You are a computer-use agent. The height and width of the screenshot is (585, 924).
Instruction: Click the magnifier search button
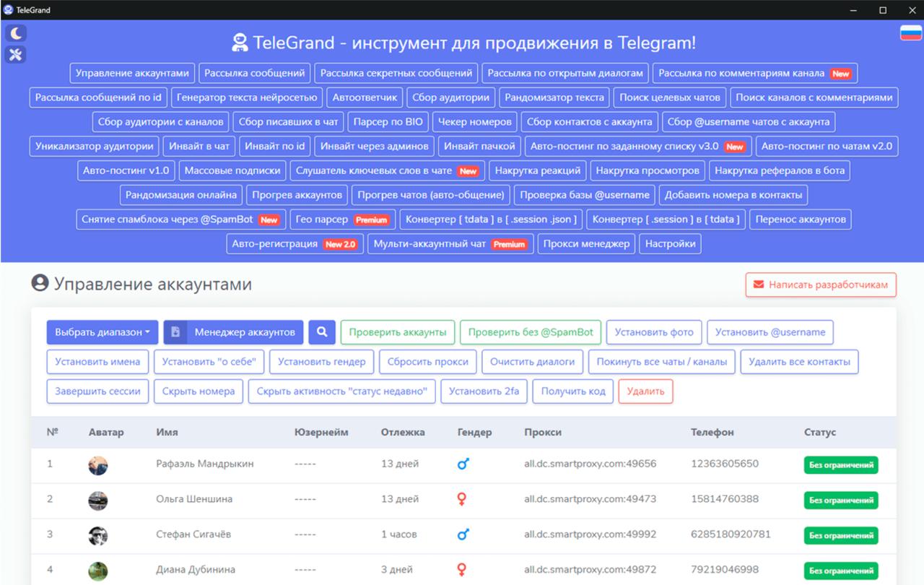coord(322,332)
